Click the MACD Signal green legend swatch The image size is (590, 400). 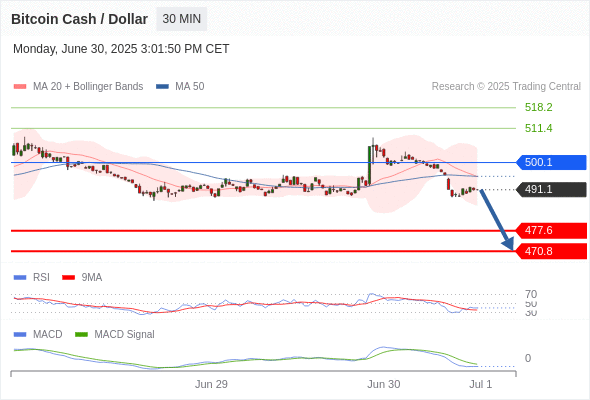tap(81, 335)
